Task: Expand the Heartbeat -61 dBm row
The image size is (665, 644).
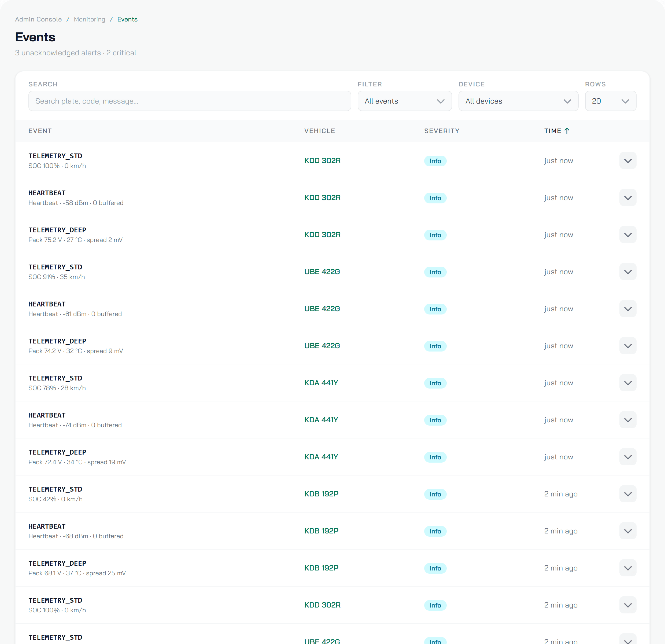Action: pyautogui.click(x=628, y=309)
